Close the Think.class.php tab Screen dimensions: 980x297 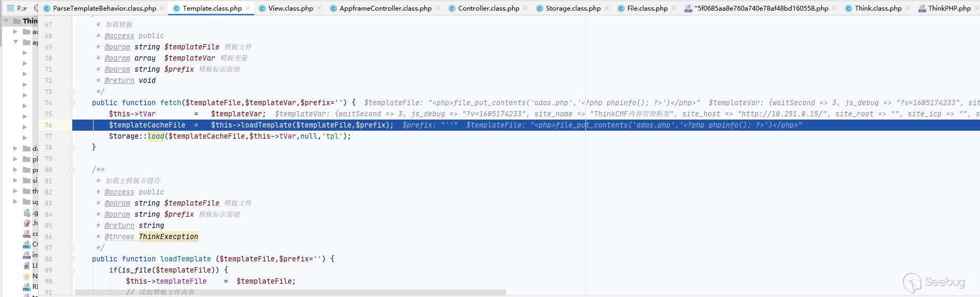point(908,8)
